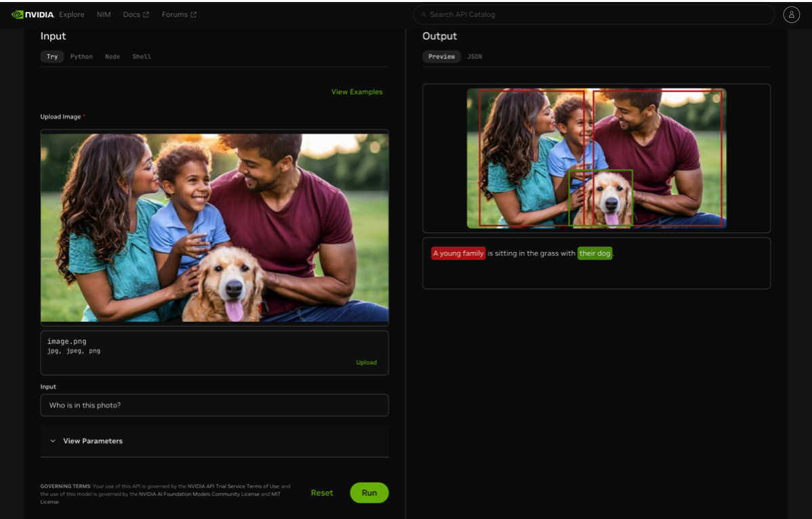Click the Reset button
Viewport: 812px width, 519px height.
pos(322,493)
